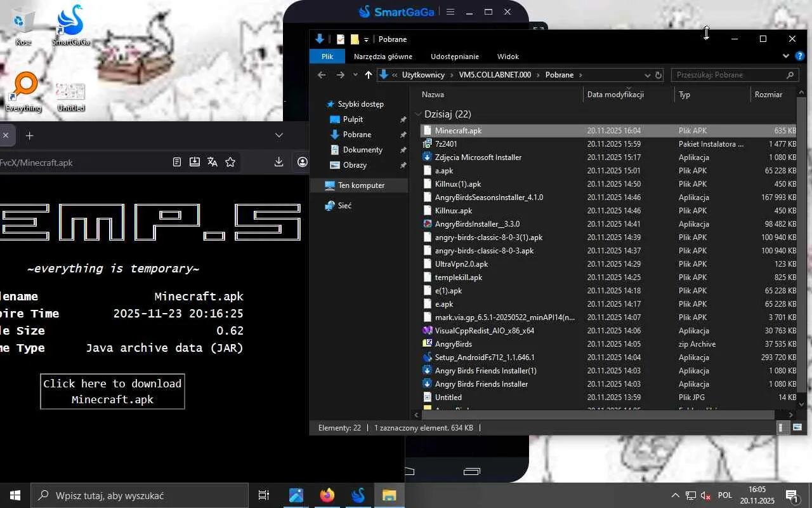This screenshot has width=812, height=508.
Task: Switch to SmartGaGa on the taskbar
Action: click(358, 495)
